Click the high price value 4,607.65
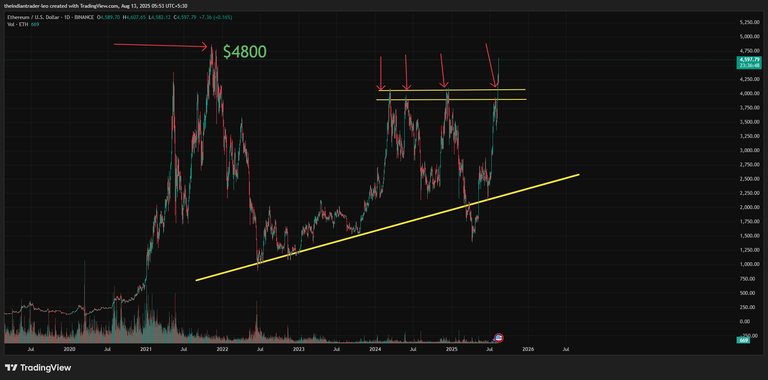 pos(136,17)
